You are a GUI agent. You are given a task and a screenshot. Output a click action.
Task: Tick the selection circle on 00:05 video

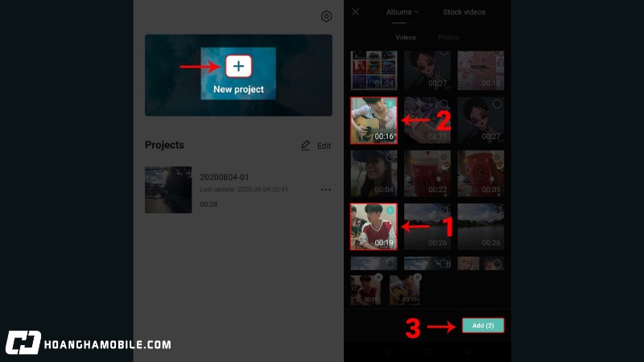pyautogui.click(x=497, y=157)
